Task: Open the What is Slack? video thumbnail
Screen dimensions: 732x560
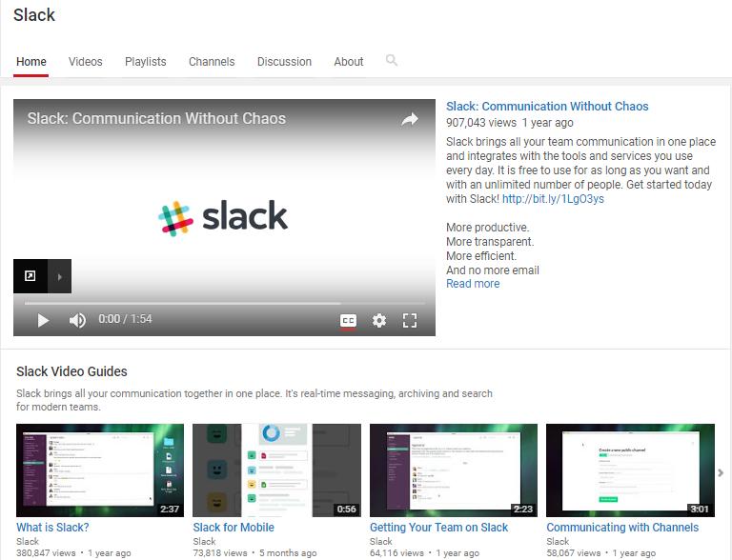Action: point(100,470)
